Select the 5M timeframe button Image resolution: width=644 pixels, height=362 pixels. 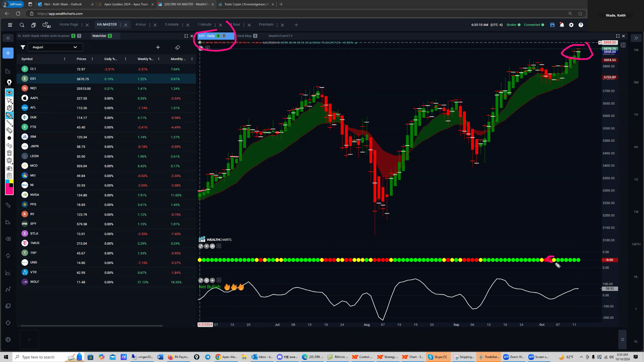point(636,82)
